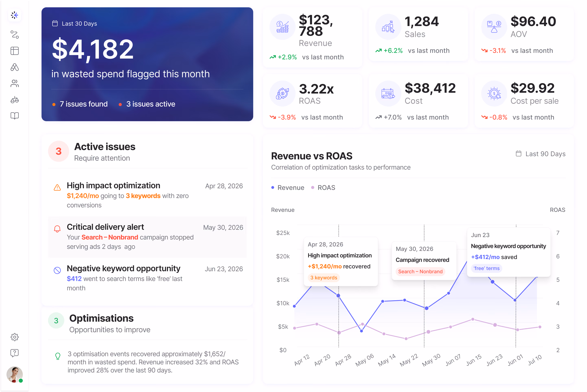
Task: Select the May 30 revenue data point
Action: pos(427,308)
